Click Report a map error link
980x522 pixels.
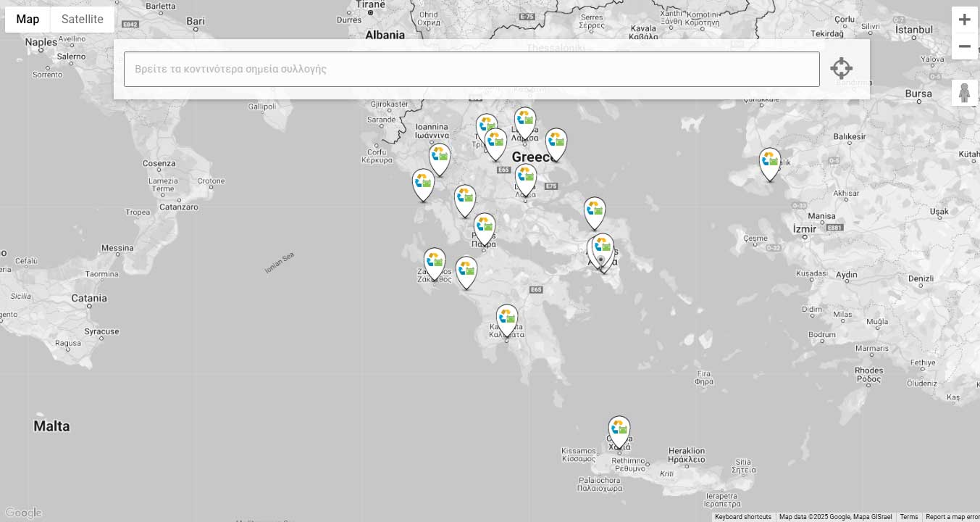tap(952, 517)
